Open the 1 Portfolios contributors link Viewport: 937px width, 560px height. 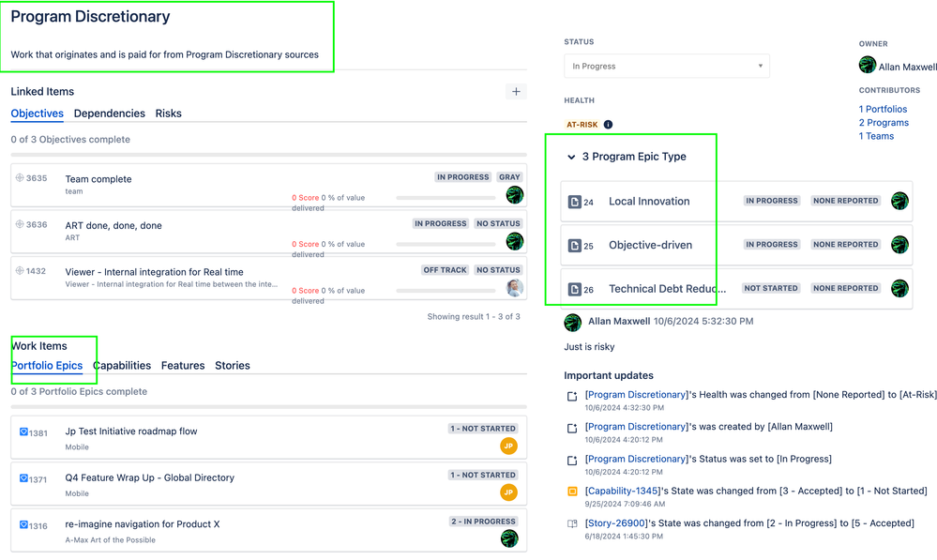pyautogui.click(x=883, y=109)
